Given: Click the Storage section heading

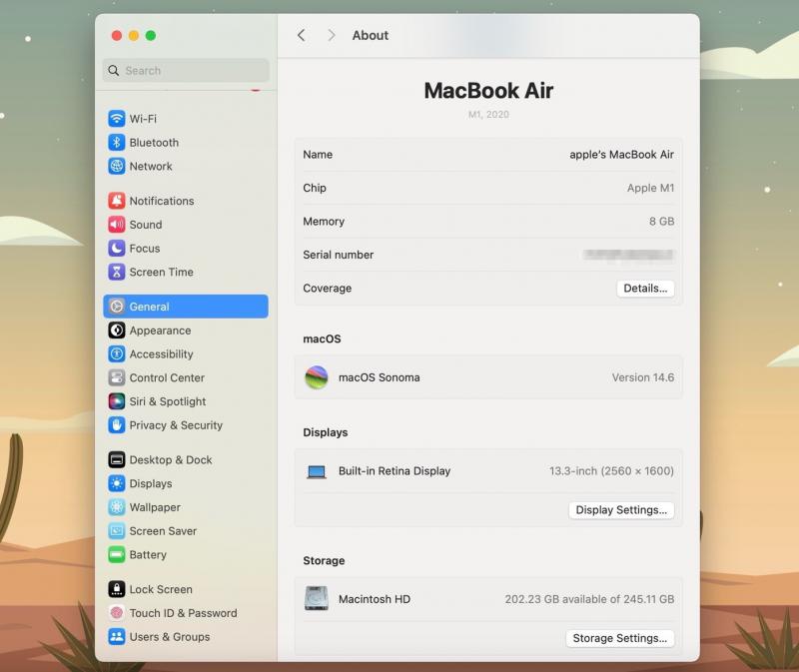Looking at the screenshot, I should [x=324, y=560].
